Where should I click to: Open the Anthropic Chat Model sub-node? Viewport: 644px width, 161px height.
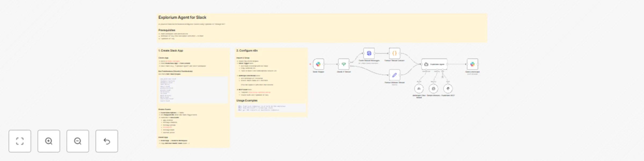pos(419,89)
